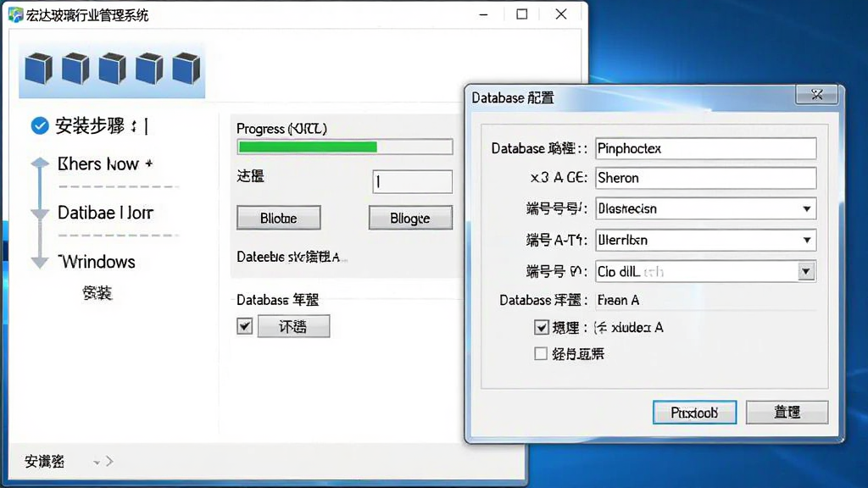Click the 'Pusdoob' confirm button
This screenshot has width=868, height=488.
point(694,413)
